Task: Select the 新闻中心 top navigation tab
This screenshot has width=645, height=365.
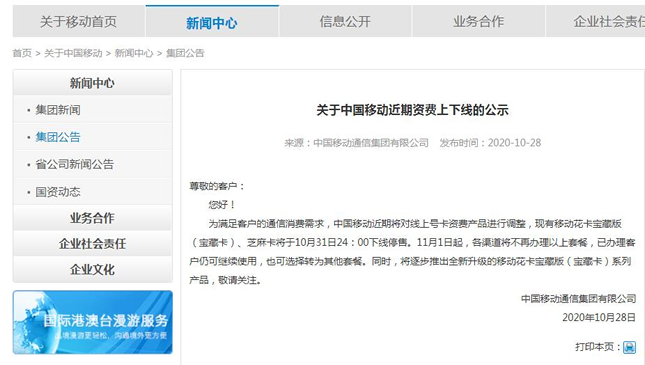Action: click(212, 21)
